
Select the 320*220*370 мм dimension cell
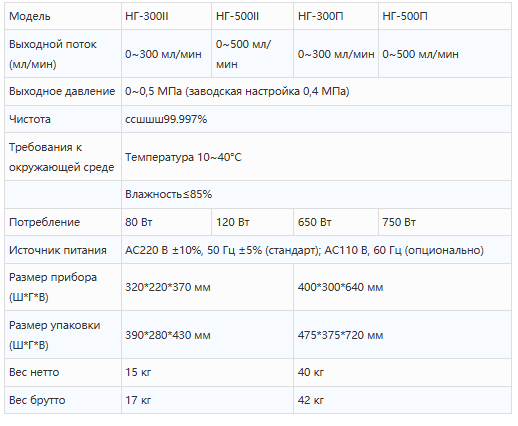(207, 287)
